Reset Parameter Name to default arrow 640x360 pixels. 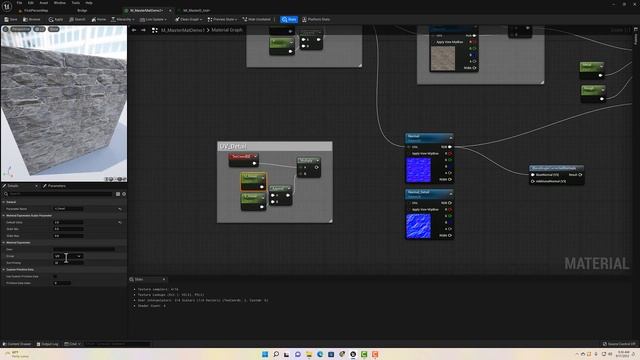(x=120, y=209)
